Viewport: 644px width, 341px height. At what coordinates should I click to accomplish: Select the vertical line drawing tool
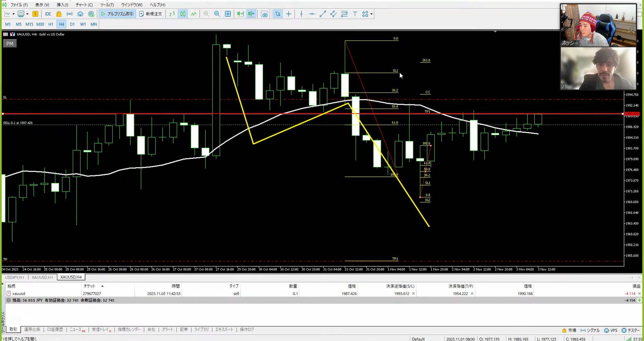(x=301, y=14)
